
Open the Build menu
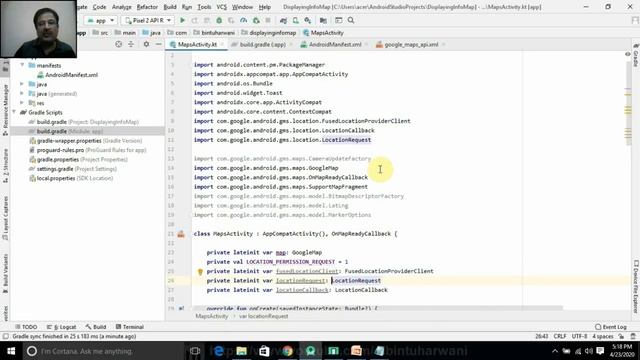pos(170,7)
